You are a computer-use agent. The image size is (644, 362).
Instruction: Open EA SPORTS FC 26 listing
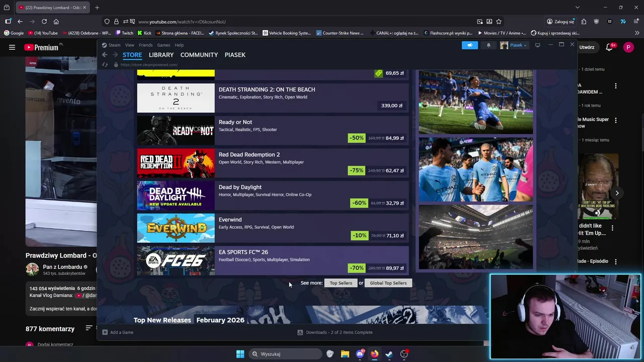point(273,260)
